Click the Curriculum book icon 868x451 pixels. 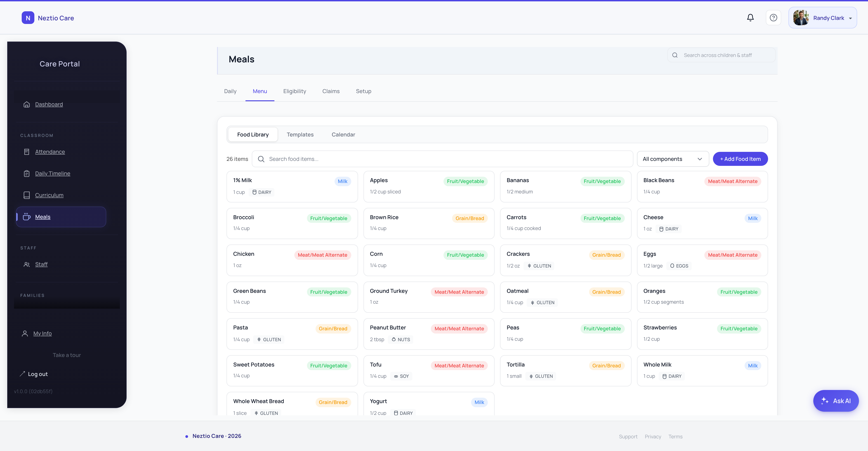click(27, 195)
